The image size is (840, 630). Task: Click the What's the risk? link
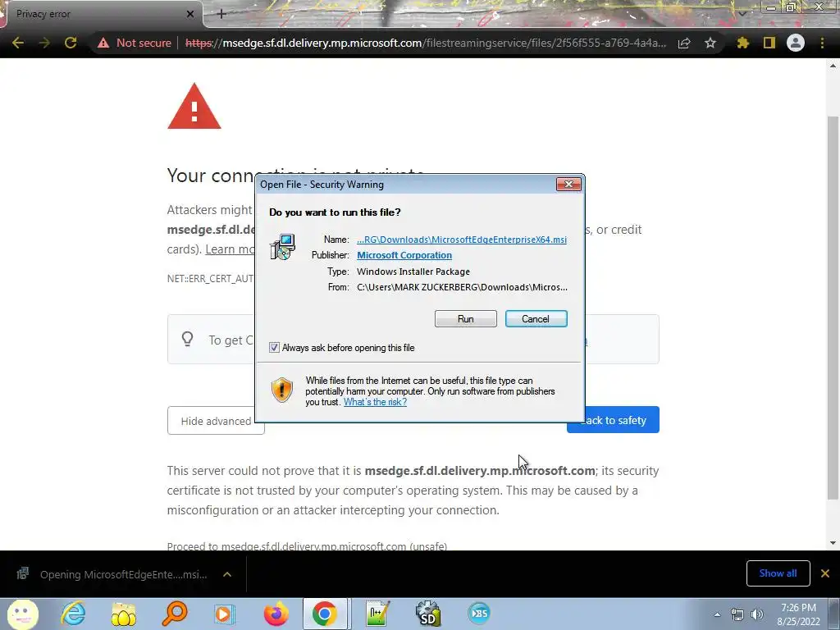375,402
